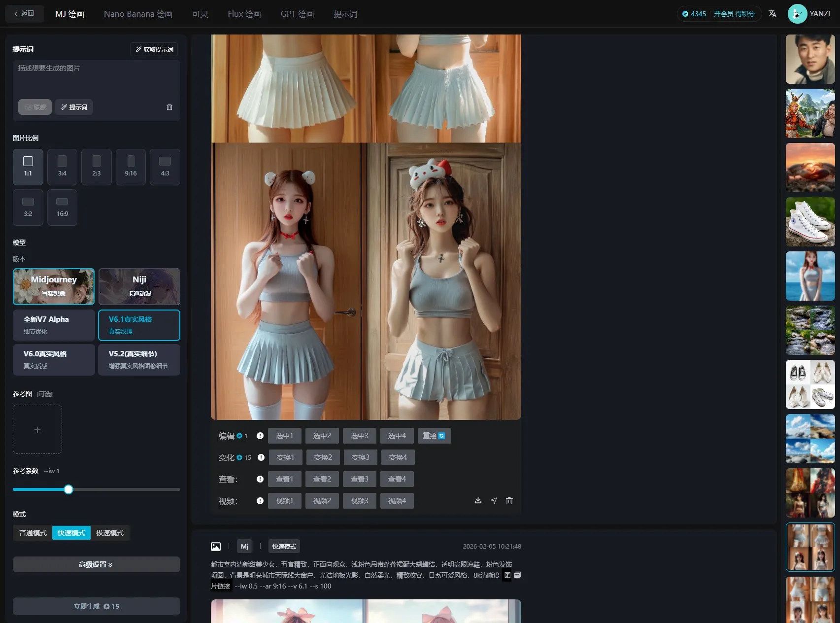
Task: Click the copy icon after prompt text
Action: (x=517, y=575)
